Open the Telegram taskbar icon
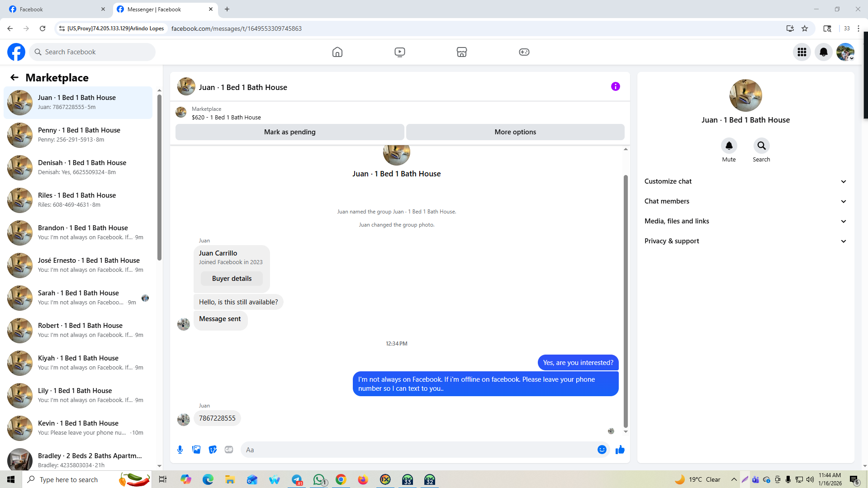This screenshot has width=868, height=488. pyautogui.click(x=297, y=479)
